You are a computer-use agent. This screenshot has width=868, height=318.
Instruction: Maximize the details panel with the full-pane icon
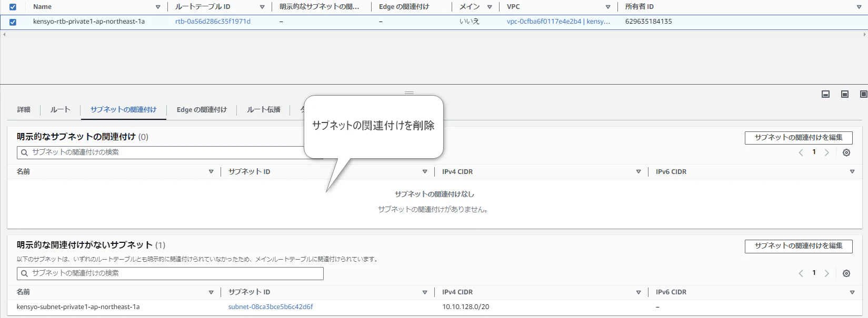tap(863, 94)
